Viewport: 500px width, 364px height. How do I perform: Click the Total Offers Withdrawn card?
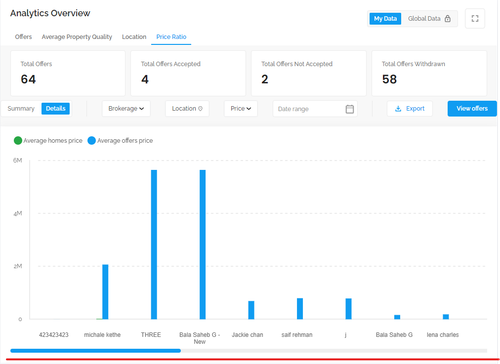429,73
